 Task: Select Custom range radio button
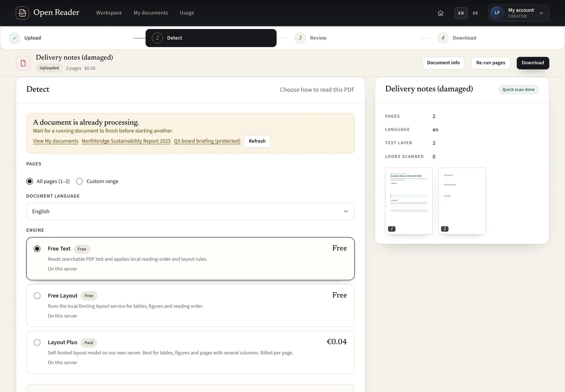79,181
